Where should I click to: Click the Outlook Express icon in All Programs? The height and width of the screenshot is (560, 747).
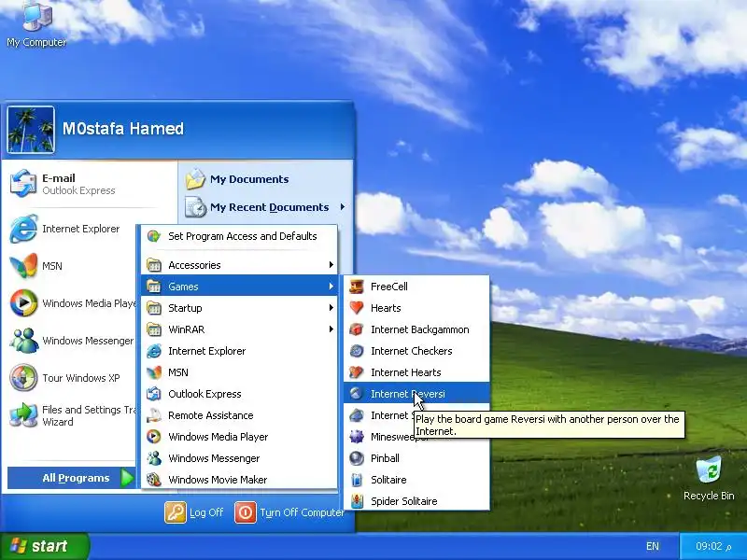[154, 394]
